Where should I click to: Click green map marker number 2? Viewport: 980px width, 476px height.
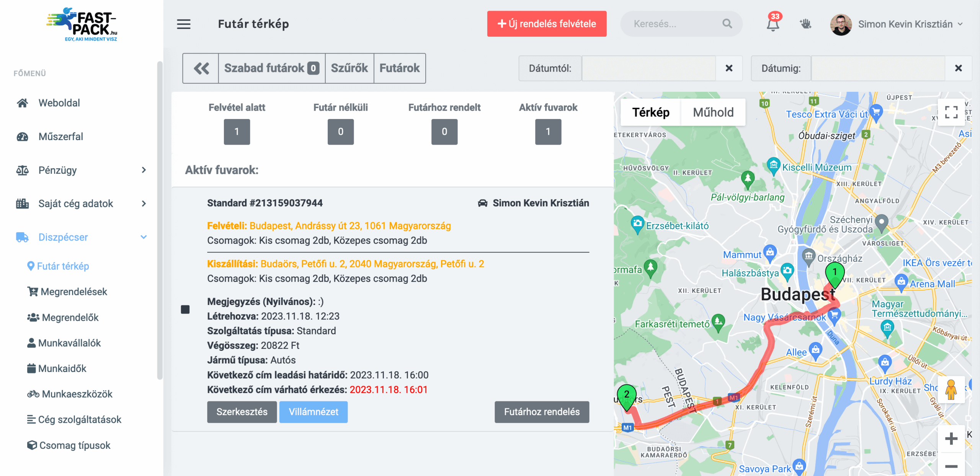(626, 396)
